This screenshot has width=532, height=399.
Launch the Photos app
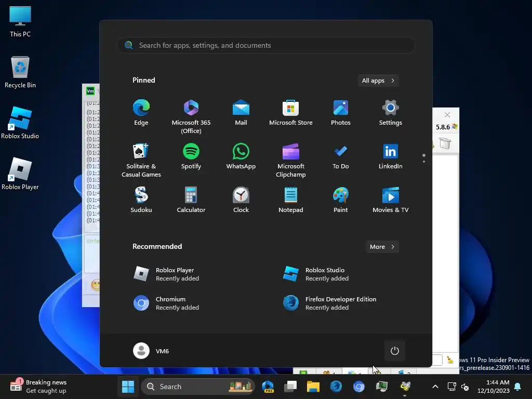pyautogui.click(x=341, y=113)
